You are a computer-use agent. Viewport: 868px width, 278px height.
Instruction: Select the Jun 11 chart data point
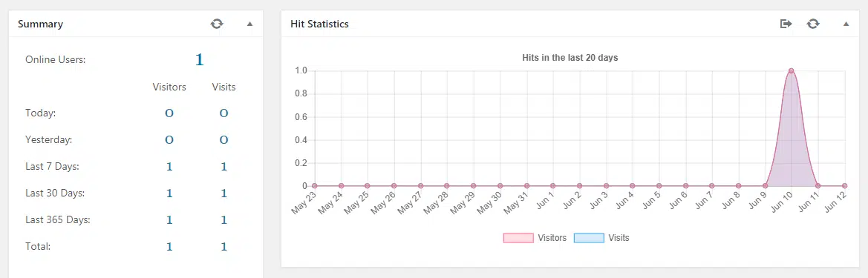818,185
